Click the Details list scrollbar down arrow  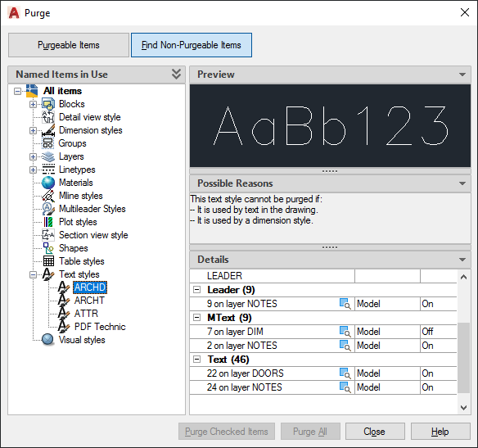463,408
